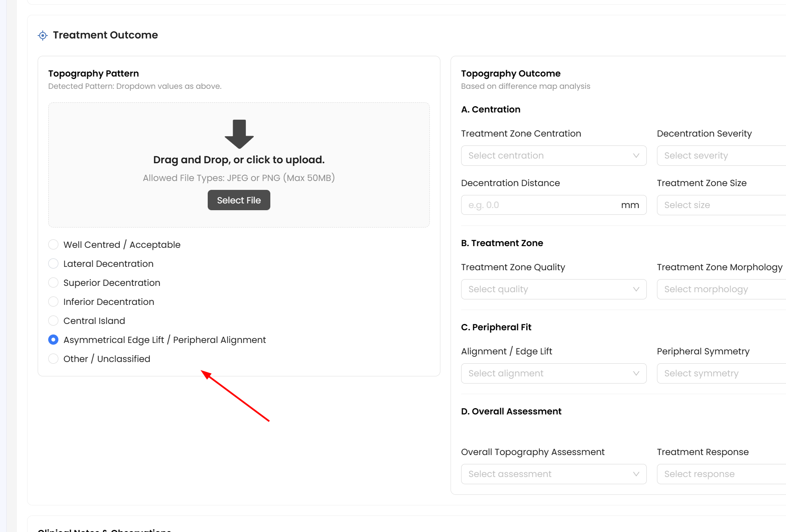Click the download arrow upload icon
786x532 pixels.
coord(239,134)
